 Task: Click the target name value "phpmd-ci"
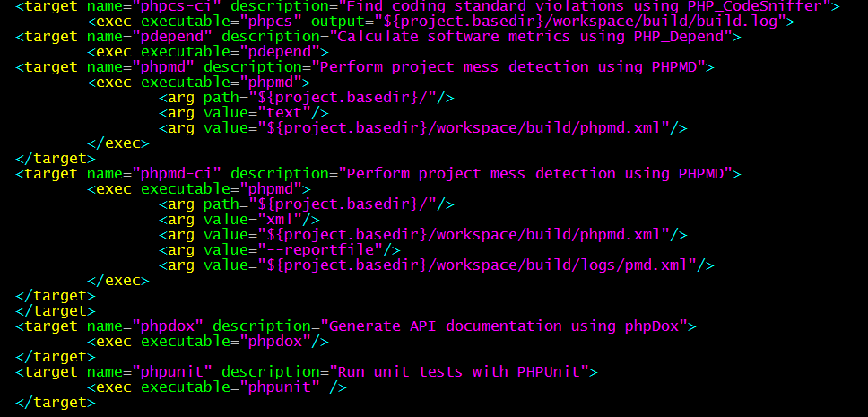(x=177, y=174)
